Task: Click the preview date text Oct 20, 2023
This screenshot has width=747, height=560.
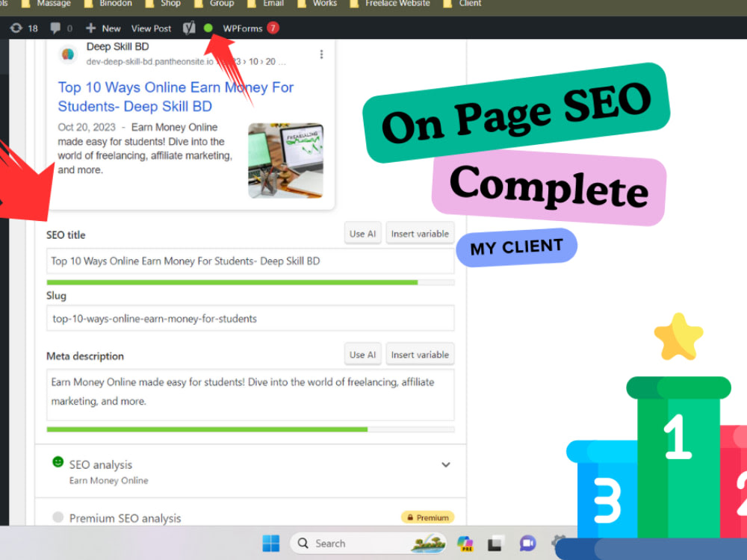Action: click(87, 128)
